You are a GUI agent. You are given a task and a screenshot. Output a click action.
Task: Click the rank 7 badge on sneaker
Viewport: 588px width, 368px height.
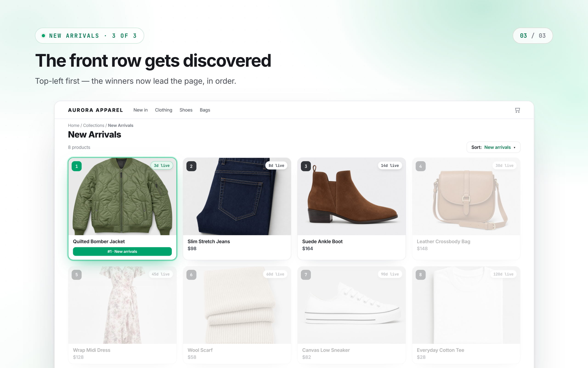click(306, 275)
